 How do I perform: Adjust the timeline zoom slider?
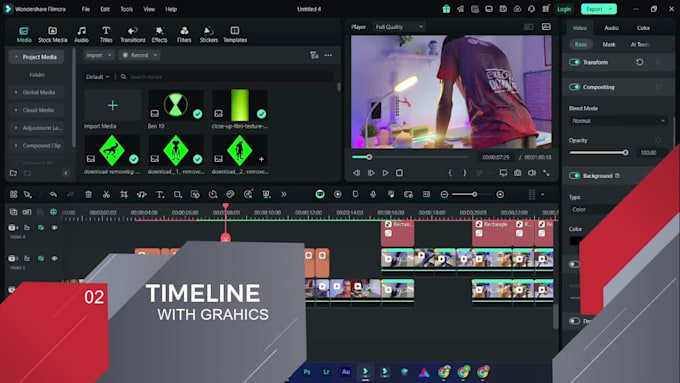tap(475, 194)
